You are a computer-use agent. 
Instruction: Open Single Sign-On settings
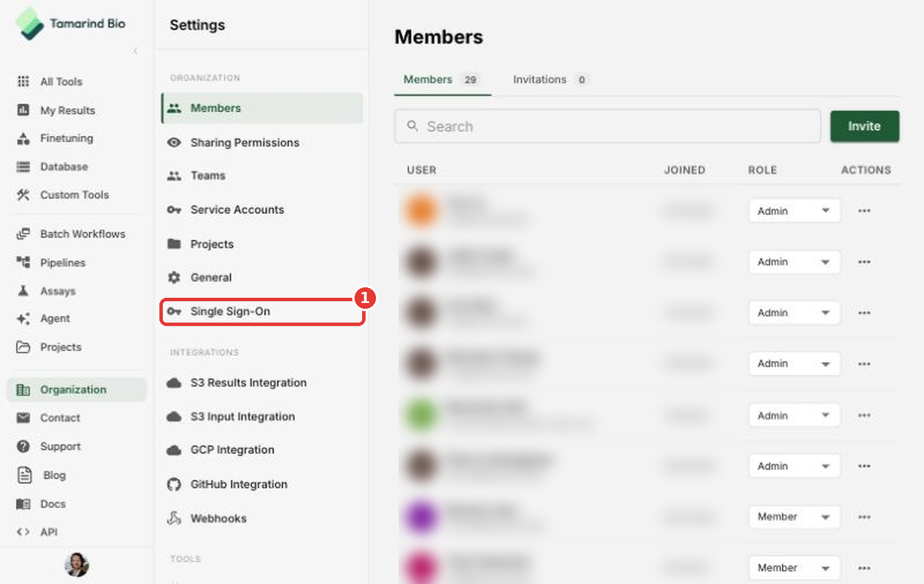tap(262, 312)
